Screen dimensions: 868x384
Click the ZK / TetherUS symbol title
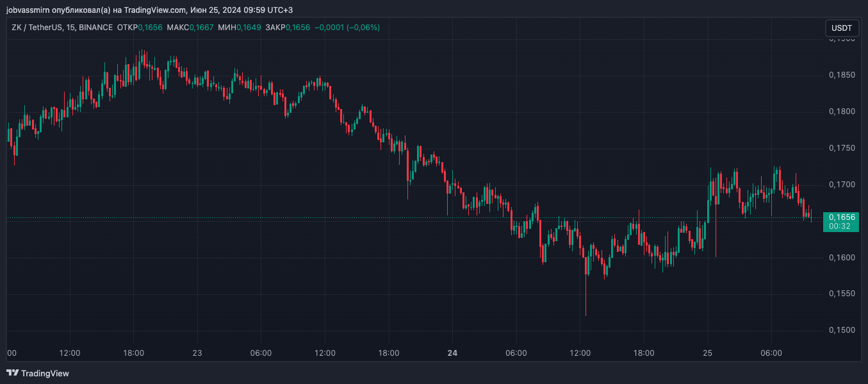pyautogui.click(x=37, y=28)
